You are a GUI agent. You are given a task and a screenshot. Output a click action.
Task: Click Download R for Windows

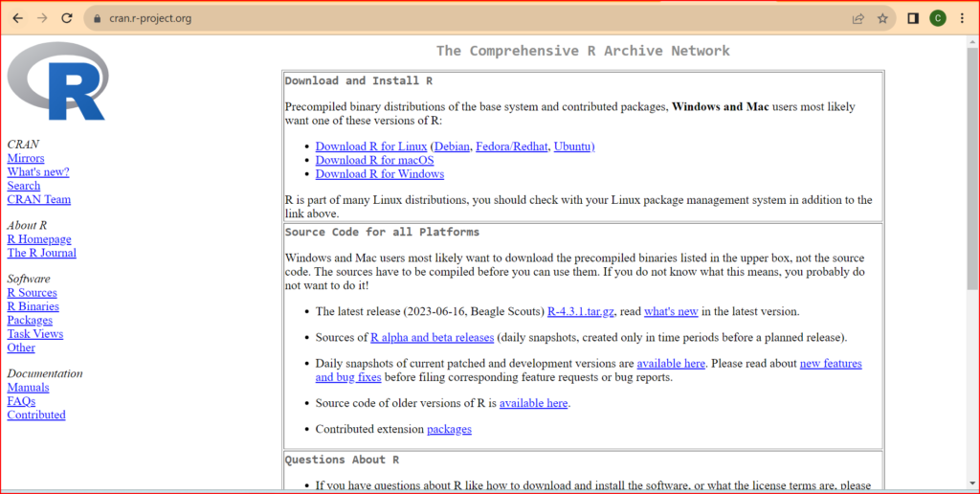[x=379, y=174]
